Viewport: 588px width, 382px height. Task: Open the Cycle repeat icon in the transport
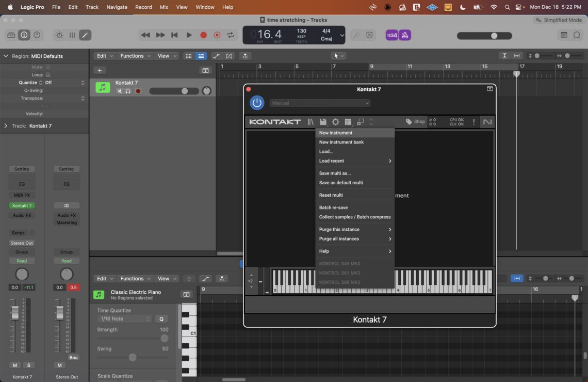click(231, 35)
